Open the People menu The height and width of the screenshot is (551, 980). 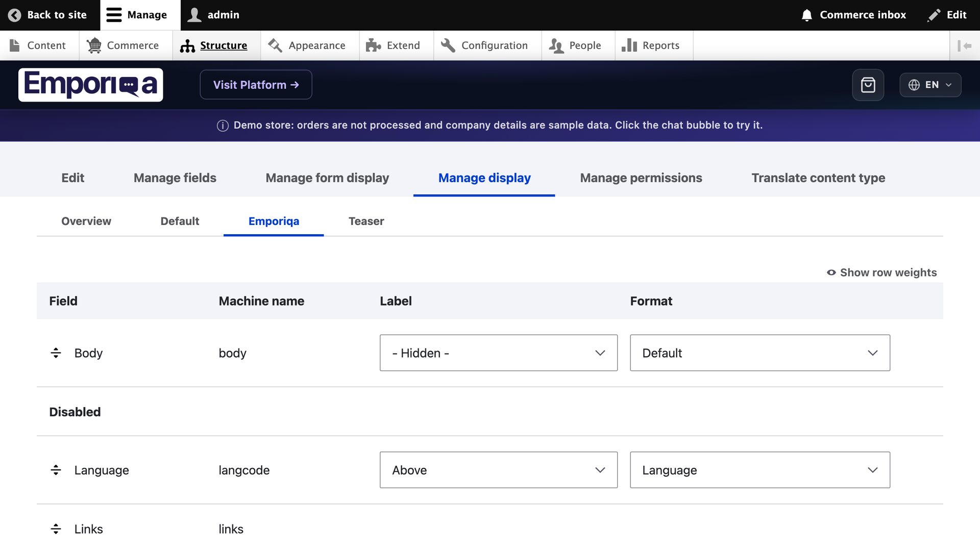pos(578,45)
